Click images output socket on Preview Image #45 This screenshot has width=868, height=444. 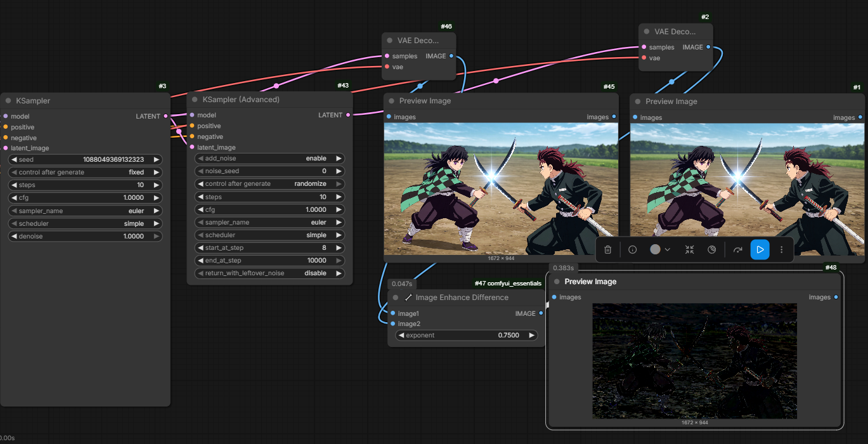point(614,117)
